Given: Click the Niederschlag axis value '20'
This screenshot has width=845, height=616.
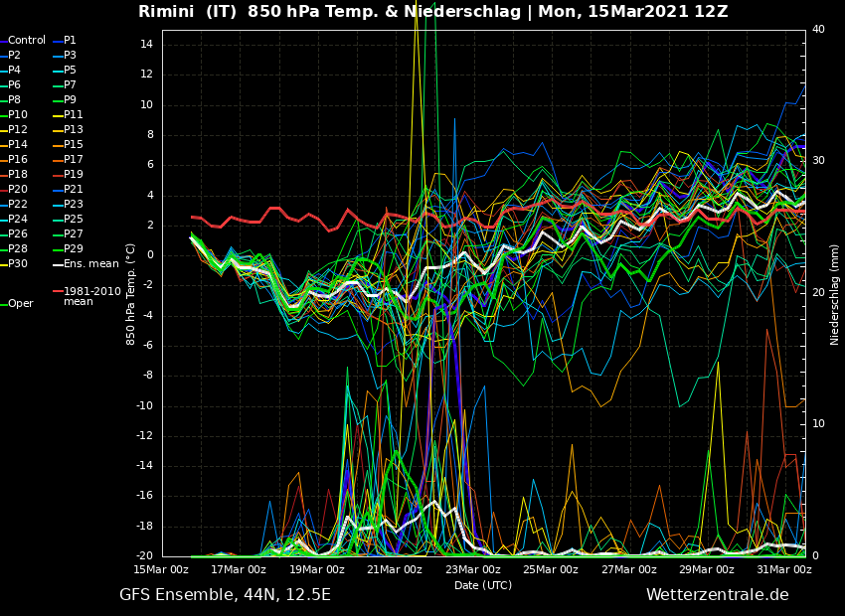Looking at the screenshot, I should click(x=818, y=292).
